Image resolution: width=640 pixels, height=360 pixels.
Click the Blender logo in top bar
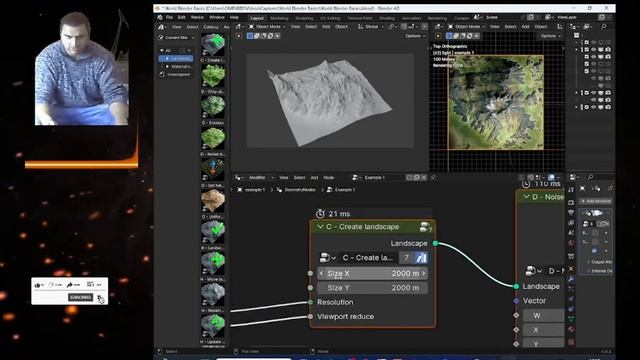[x=160, y=18]
